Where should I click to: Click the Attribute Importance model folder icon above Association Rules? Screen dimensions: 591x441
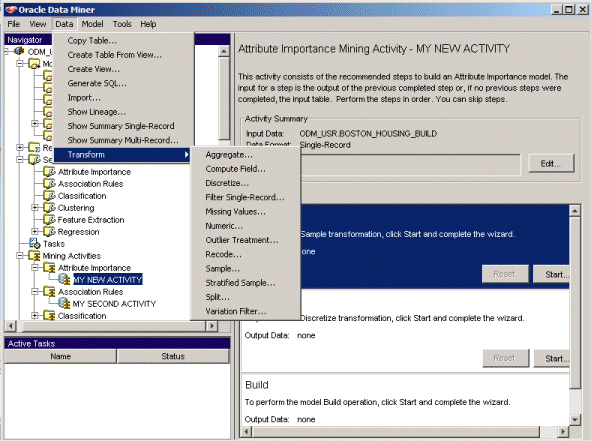(49, 172)
